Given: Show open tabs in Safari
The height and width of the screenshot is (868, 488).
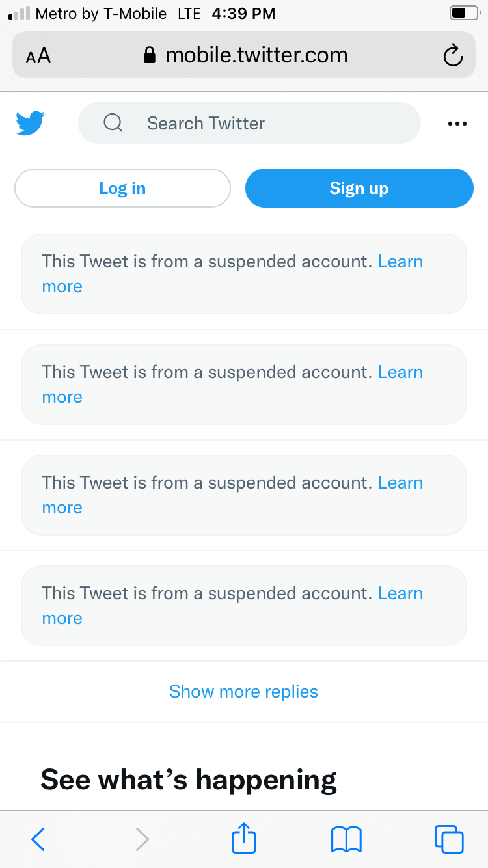Looking at the screenshot, I should tap(449, 839).
